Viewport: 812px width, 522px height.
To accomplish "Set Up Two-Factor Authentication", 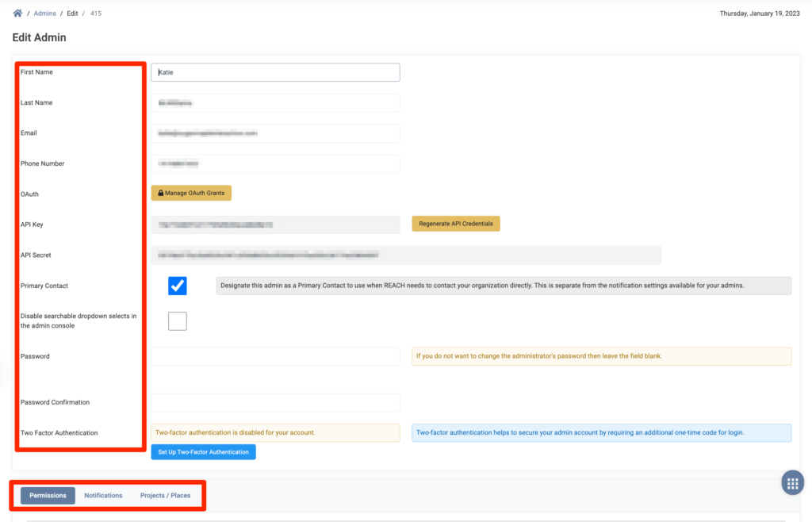I will click(x=204, y=452).
